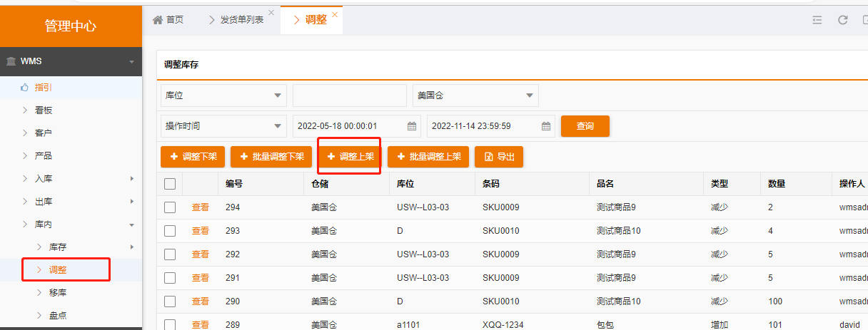
Task: Click the chevron icon beside 产品
Action: click(25, 155)
